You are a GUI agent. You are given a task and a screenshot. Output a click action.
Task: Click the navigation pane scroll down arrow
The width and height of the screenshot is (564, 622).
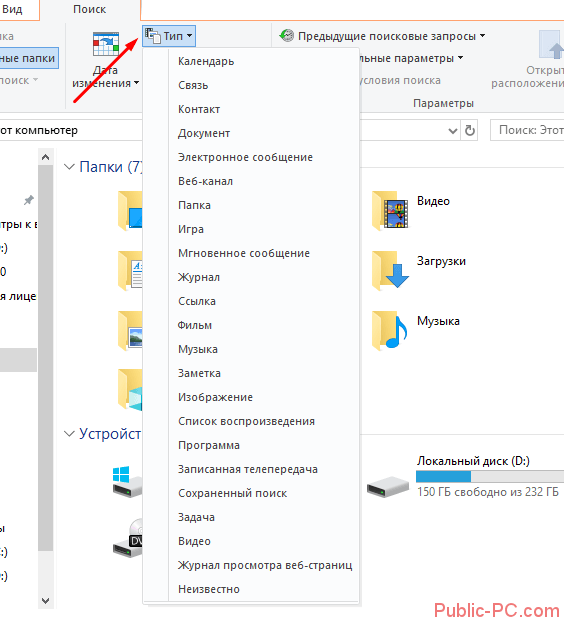point(46,600)
